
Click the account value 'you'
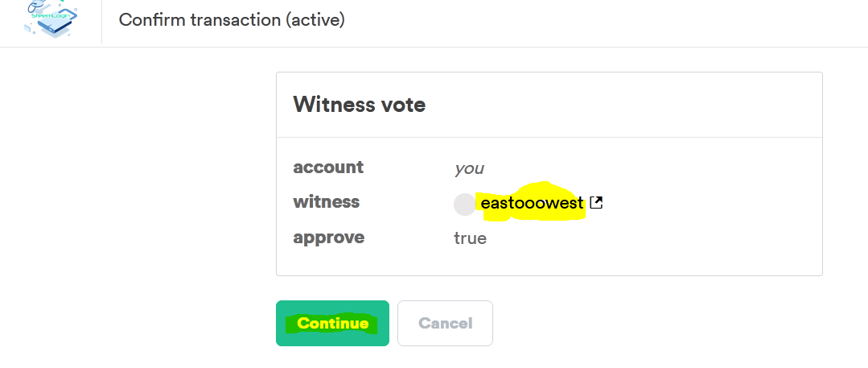(469, 168)
